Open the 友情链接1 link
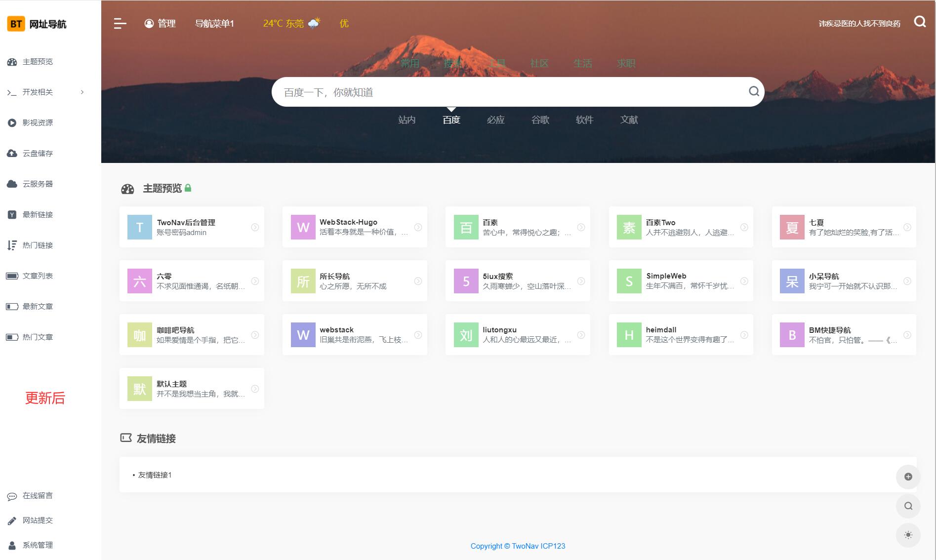 pyautogui.click(x=155, y=475)
